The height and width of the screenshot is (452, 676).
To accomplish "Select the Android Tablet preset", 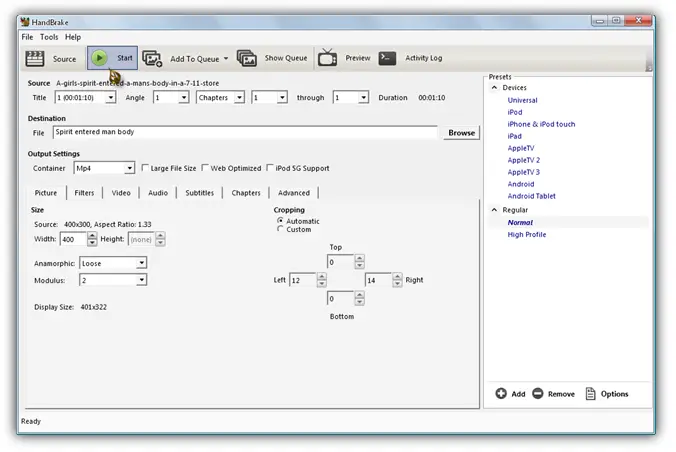I will tap(532, 196).
